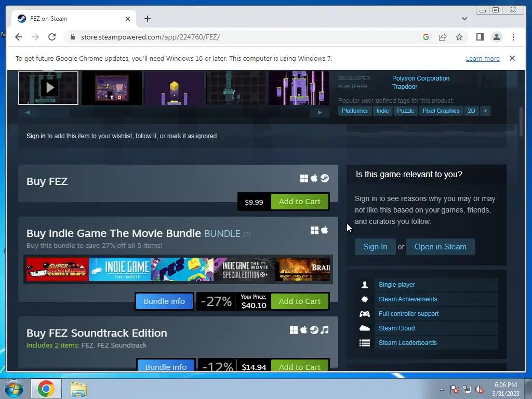Open Bundle info for Indie Game Bundle
Image resolution: width=532 pixels, height=399 pixels.
[164, 301]
